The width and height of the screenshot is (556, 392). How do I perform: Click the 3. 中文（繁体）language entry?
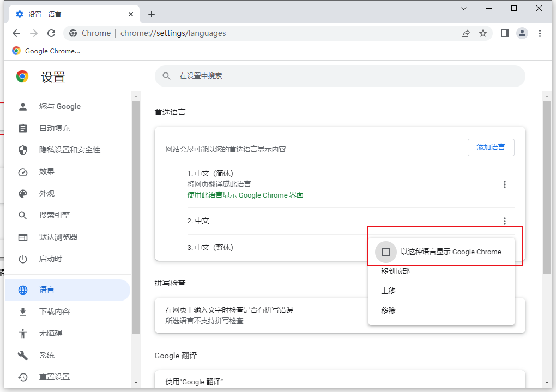tap(210, 248)
